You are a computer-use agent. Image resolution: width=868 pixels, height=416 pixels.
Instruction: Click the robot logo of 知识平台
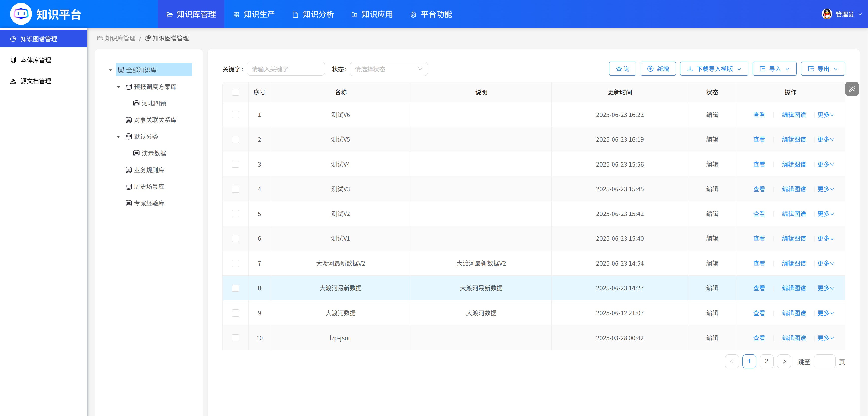point(21,14)
